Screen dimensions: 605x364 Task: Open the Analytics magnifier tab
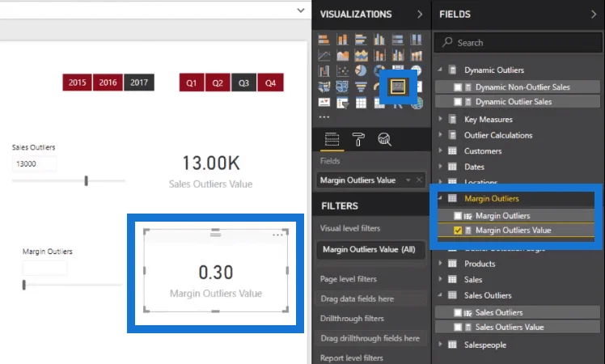coord(384,139)
